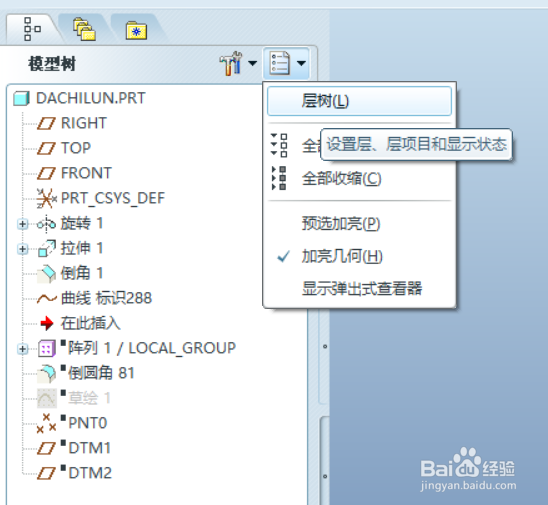Click the model tree Settings tools icon
This screenshot has height=505, width=548.
(x=231, y=63)
